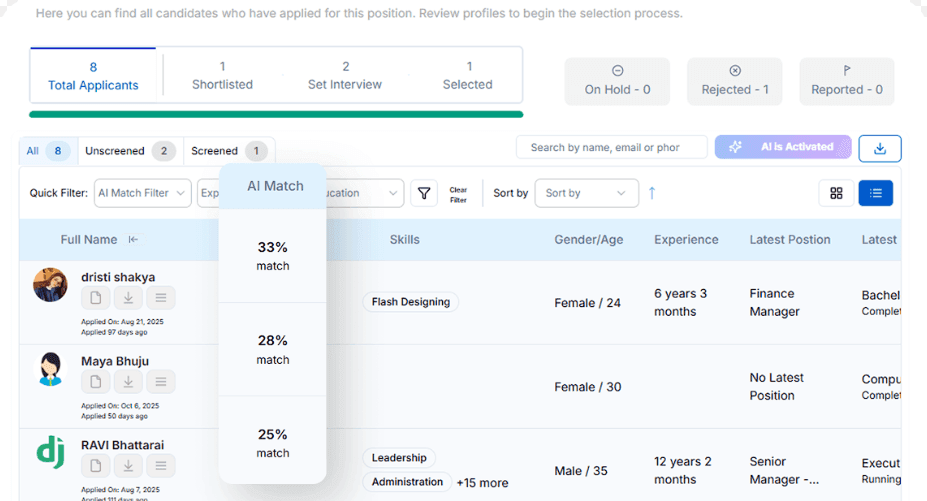Select the Unscreened applicants tab

click(x=129, y=151)
